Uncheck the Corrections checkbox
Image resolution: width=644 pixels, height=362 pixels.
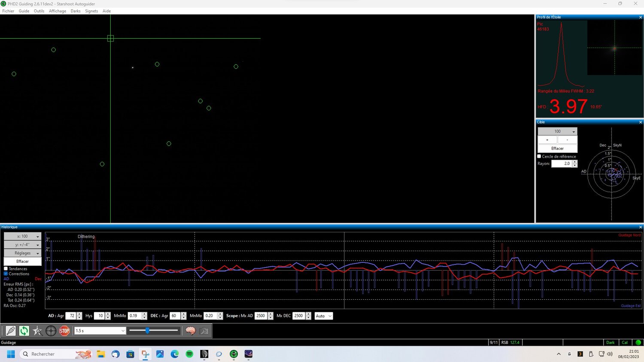click(x=6, y=274)
